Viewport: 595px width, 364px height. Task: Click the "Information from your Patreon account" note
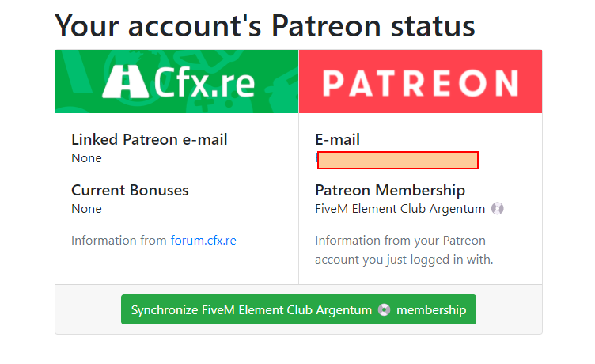[x=404, y=250]
